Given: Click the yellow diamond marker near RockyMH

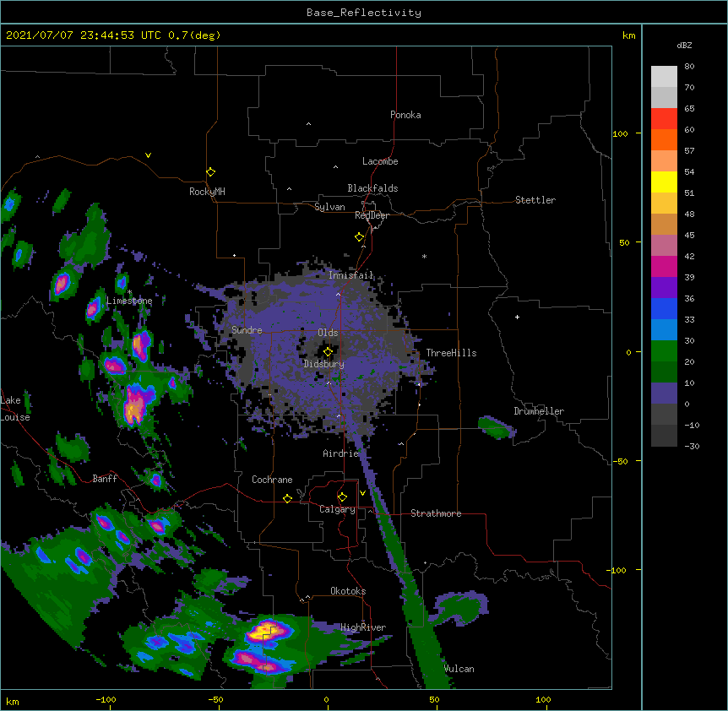Looking at the screenshot, I should coord(211,172).
